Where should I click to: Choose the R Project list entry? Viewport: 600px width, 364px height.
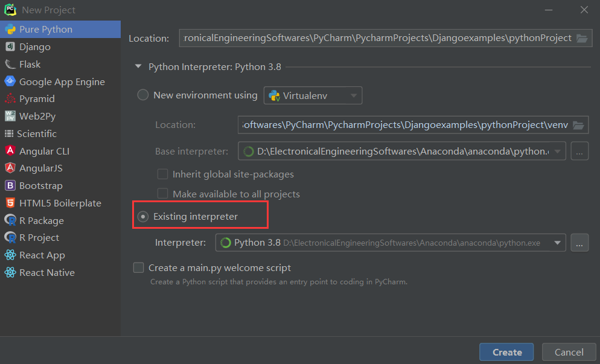60,237
